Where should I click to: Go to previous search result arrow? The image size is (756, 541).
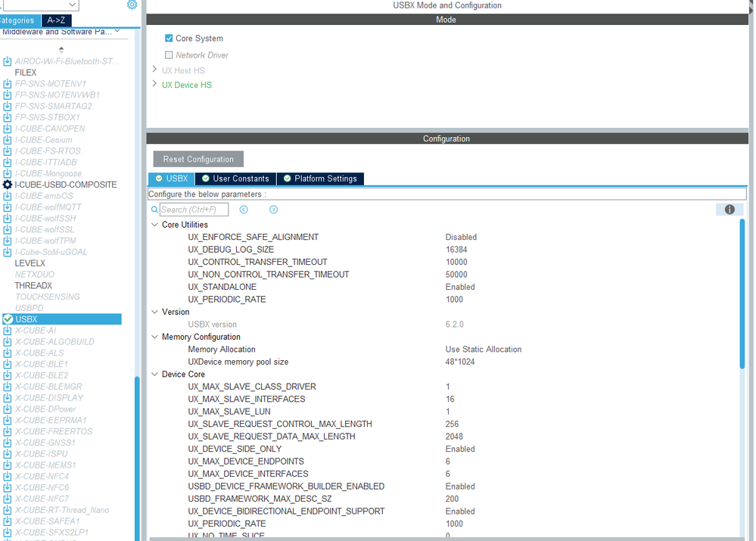pyautogui.click(x=244, y=210)
